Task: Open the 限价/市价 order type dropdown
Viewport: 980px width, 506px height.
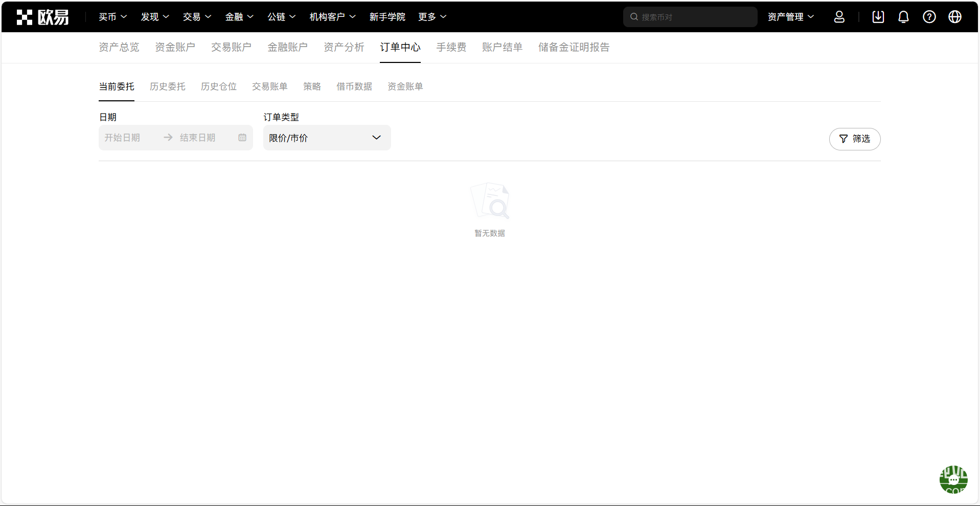Action: [x=327, y=138]
